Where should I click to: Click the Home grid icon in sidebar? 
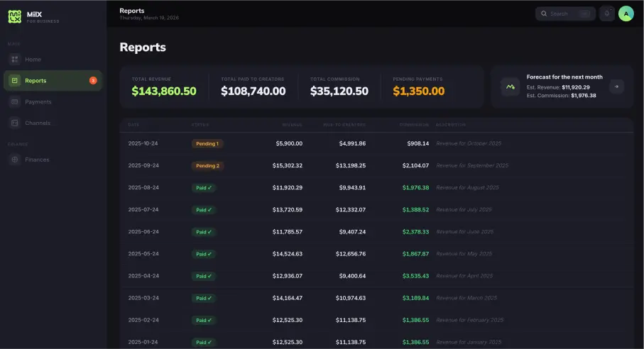pyautogui.click(x=14, y=60)
